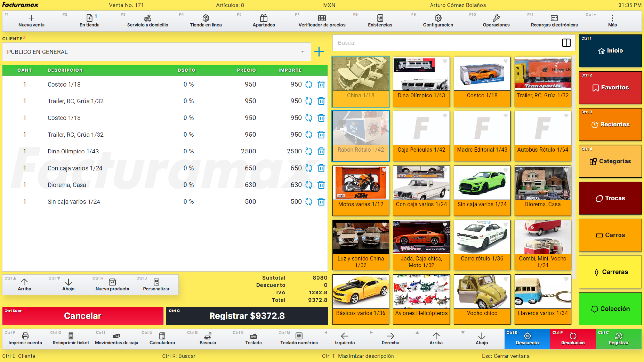Screen dimensions: 644x362
Task: Open the Categorías tab
Action: pos(610,161)
